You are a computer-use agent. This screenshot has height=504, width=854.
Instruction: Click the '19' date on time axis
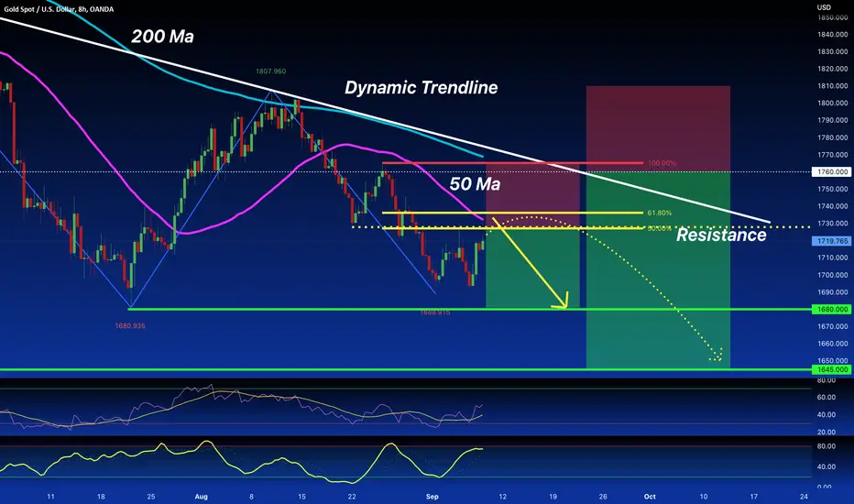[x=553, y=497]
